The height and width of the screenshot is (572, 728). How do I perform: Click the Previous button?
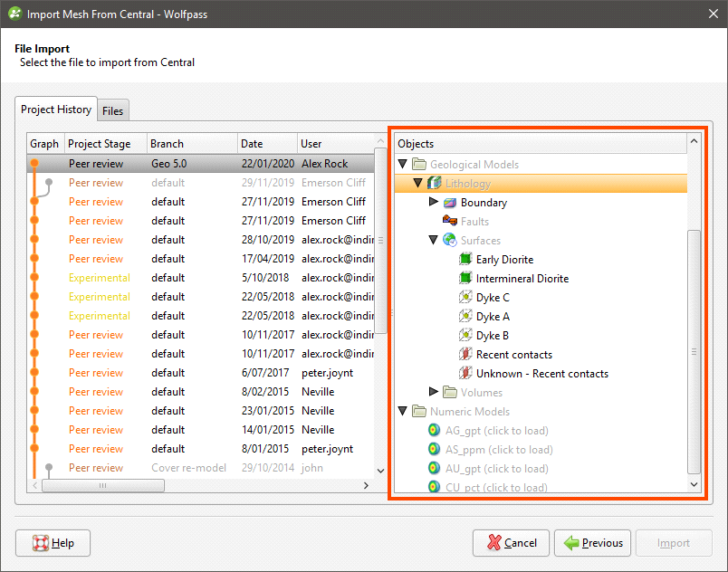(x=592, y=543)
